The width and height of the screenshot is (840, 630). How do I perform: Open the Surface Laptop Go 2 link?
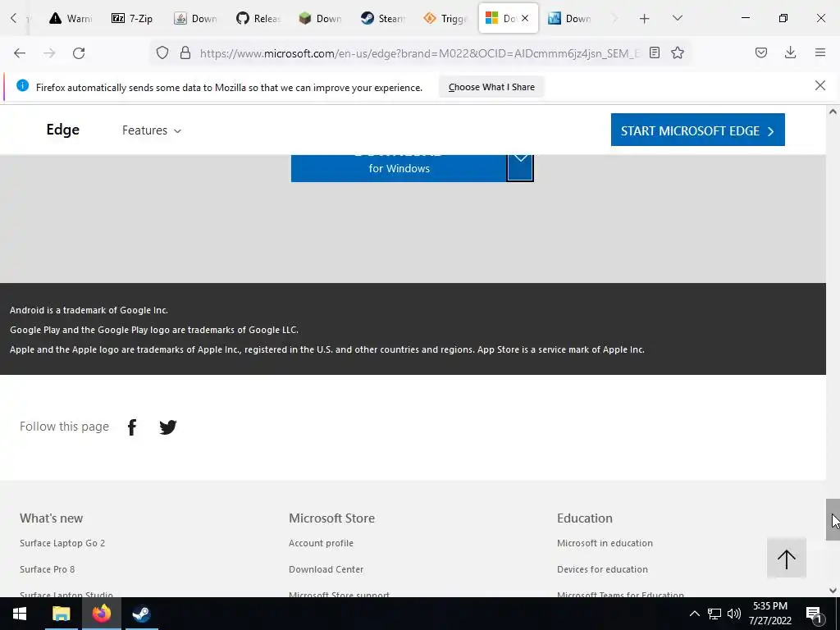(62, 543)
